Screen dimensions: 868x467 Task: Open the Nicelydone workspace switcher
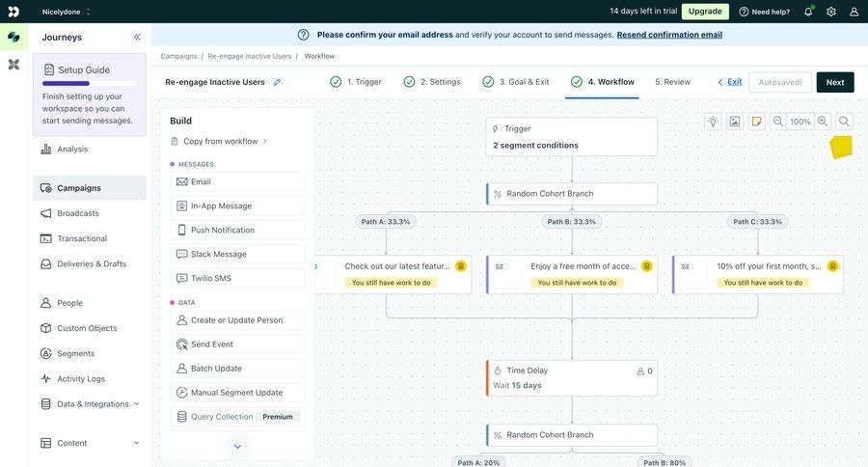[67, 12]
